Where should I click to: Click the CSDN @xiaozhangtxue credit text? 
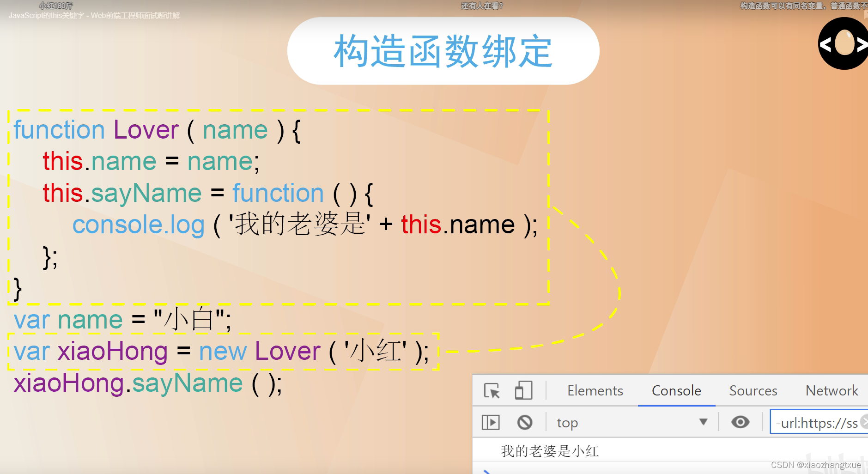tap(816, 465)
